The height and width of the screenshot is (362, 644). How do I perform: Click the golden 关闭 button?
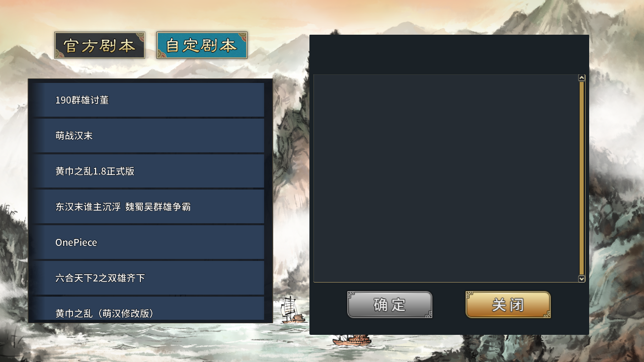(508, 305)
